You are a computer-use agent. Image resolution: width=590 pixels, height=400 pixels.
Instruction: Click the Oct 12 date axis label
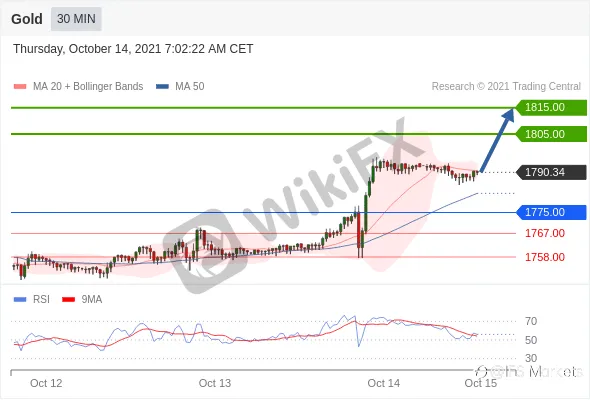[x=46, y=383]
